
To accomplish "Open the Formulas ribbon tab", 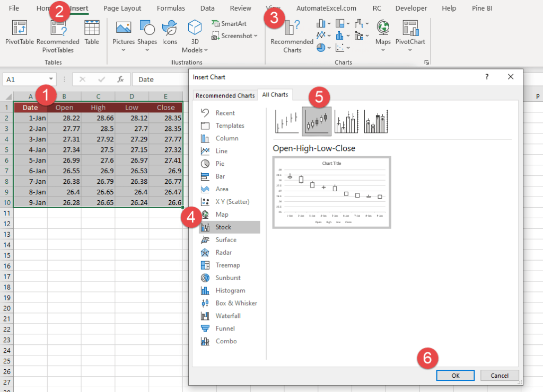I will (x=171, y=8).
